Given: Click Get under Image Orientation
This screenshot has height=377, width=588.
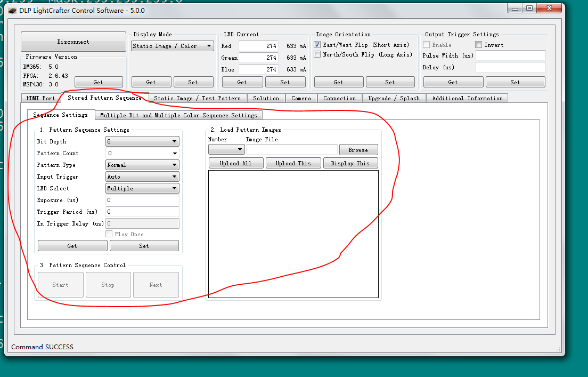Looking at the screenshot, I should click(x=339, y=82).
